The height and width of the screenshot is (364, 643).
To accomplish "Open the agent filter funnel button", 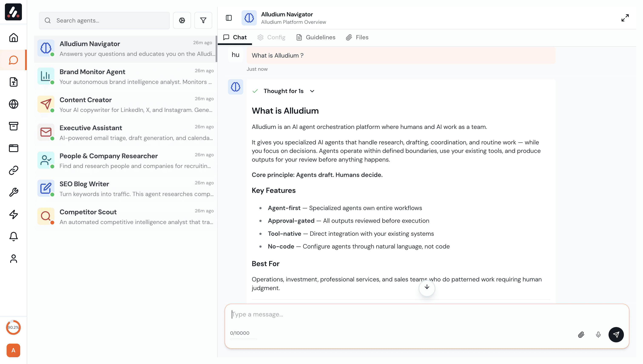I will pos(203,20).
